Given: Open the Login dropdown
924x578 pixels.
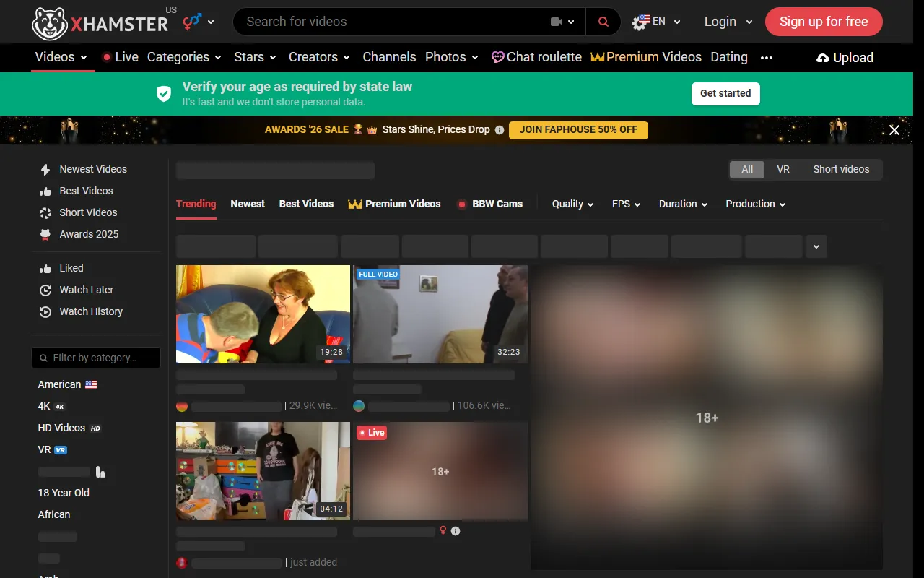Looking at the screenshot, I should pyautogui.click(x=728, y=22).
